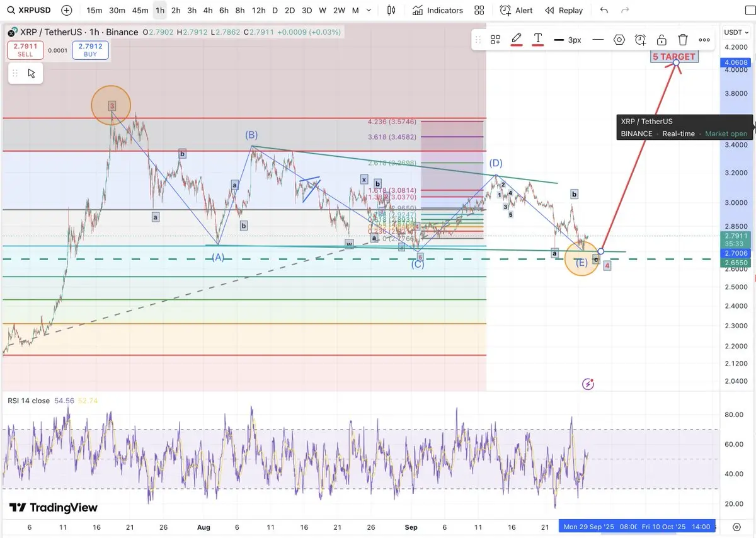Image resolution: width=756 pixels, height=538 pixels.
Task: Start bar Replay mode
Action: click(564, 10)
